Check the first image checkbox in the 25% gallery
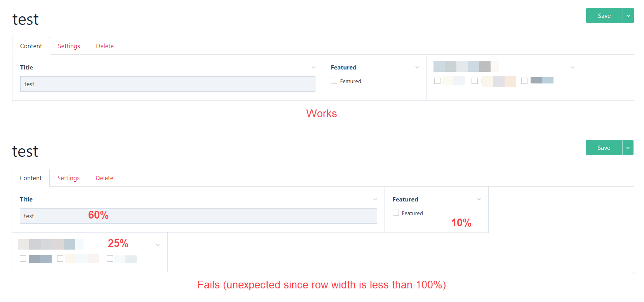The height and width of the screenshot is (302, 644). click(x=23, y=258)
